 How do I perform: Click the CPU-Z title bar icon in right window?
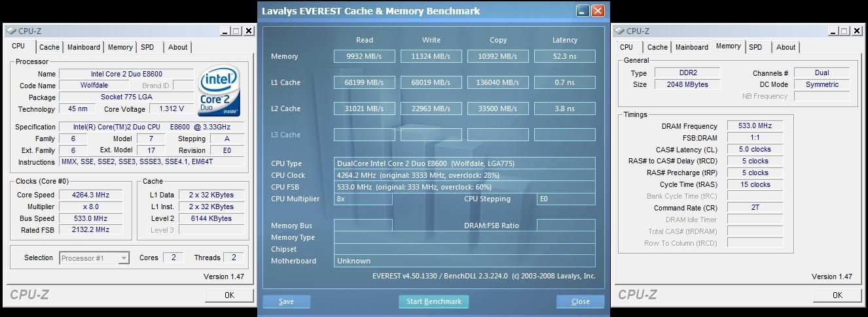(621, 31)
